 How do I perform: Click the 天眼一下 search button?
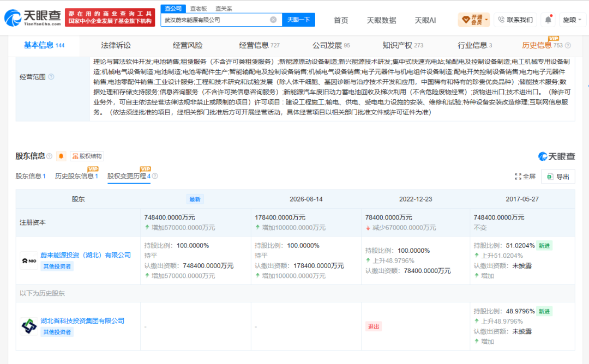click(x=299, y=20)
